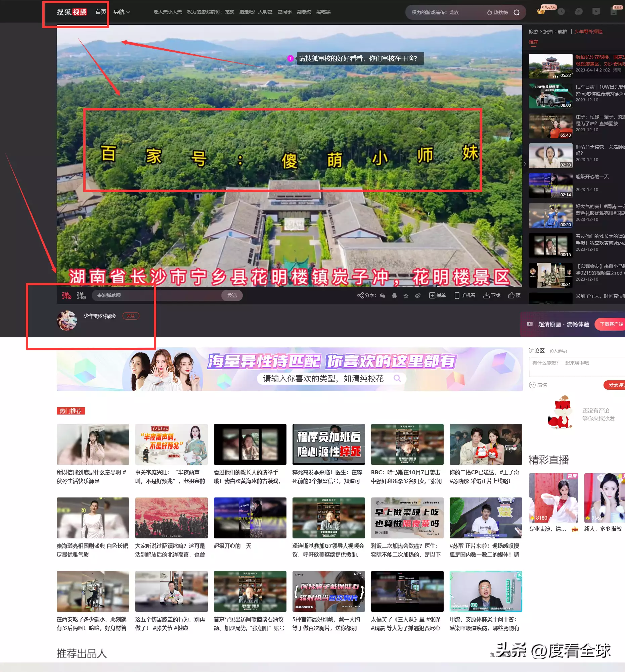Open the 首页 home tab
This screenshot has height=672, width=625.
coord(101,12)
